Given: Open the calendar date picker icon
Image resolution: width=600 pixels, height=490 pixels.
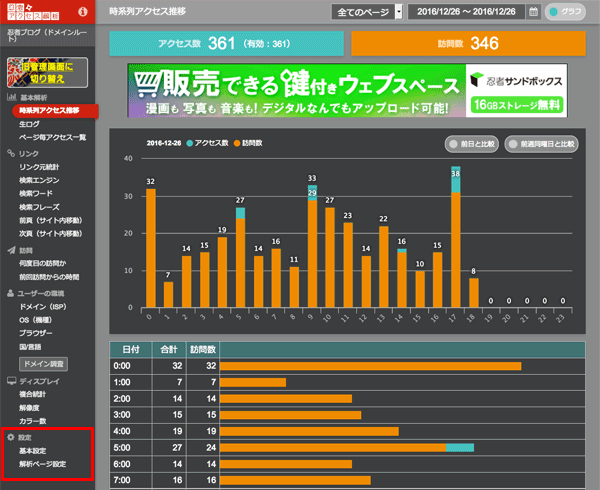Looking at the screenshot, I should click(533, 12).
